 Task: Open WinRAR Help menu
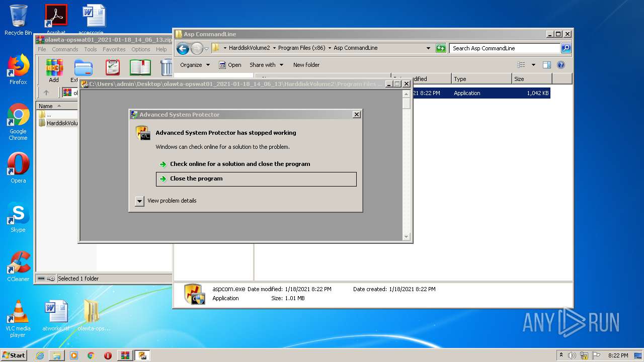161,49
